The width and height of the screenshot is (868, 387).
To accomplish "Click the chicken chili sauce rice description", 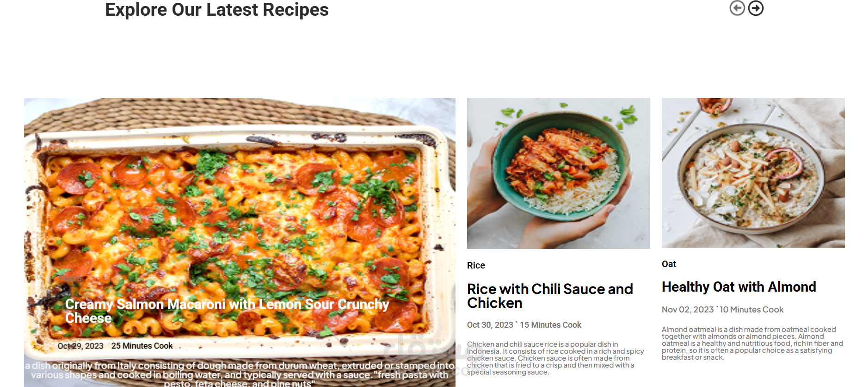I will [555, 358].
